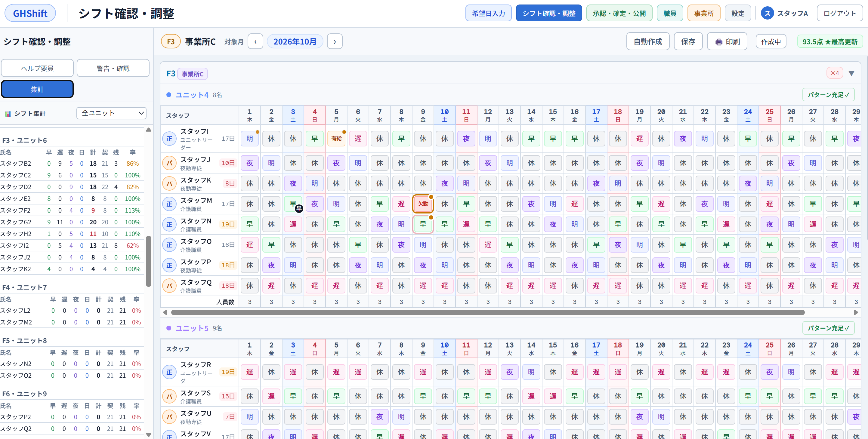Click the パ badge for スタッフS
This screenshot has width=868, height=439.
[x=169, y=396]
